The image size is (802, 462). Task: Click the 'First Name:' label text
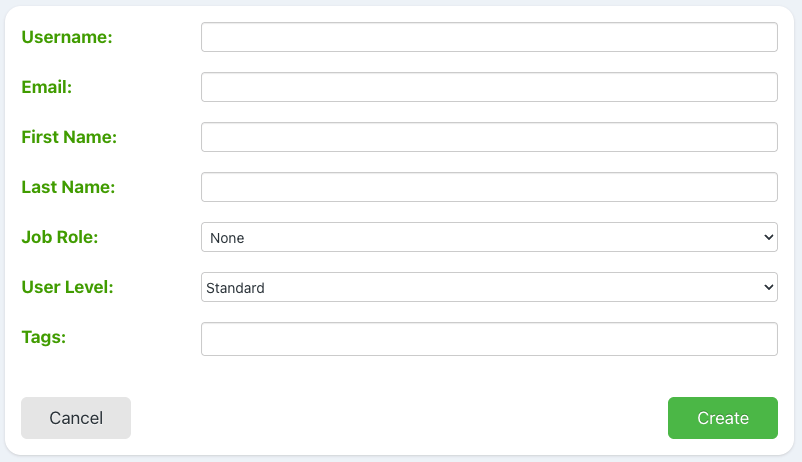69,137
